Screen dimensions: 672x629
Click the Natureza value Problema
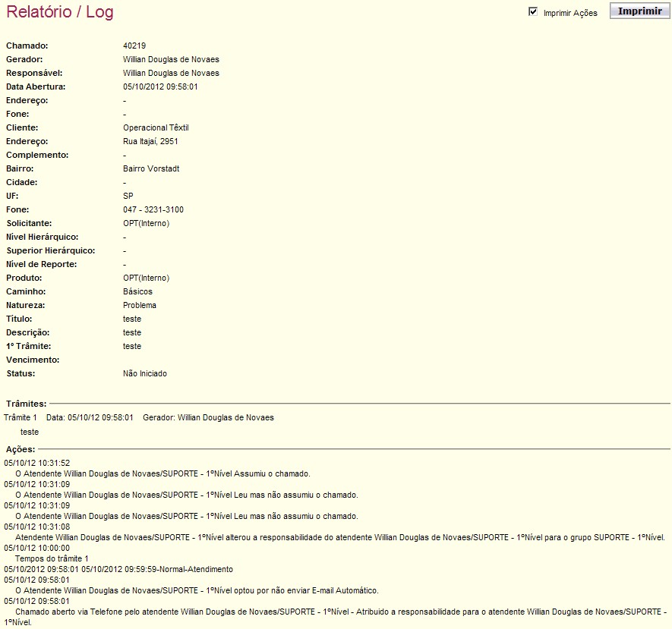139,305
